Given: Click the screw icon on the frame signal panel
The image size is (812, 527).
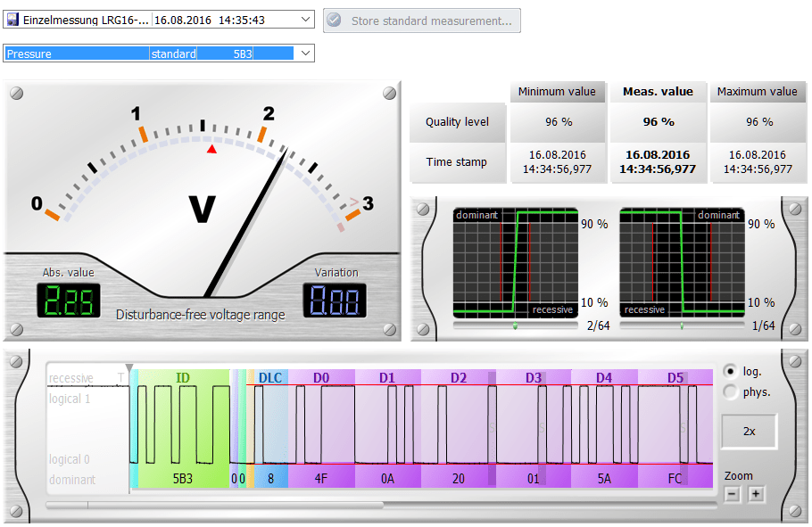Looking at the screenshot, I should (x=17, y=360).
